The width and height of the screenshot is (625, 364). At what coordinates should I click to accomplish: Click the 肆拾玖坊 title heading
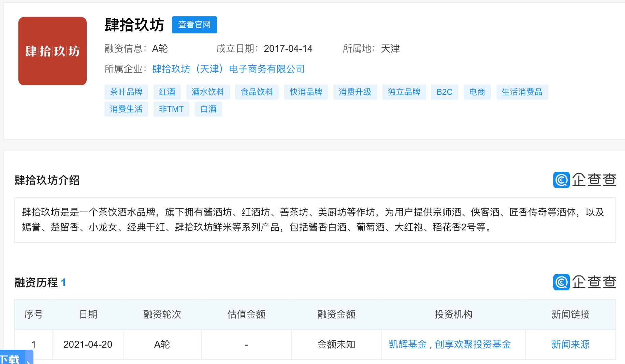[134, 25]
